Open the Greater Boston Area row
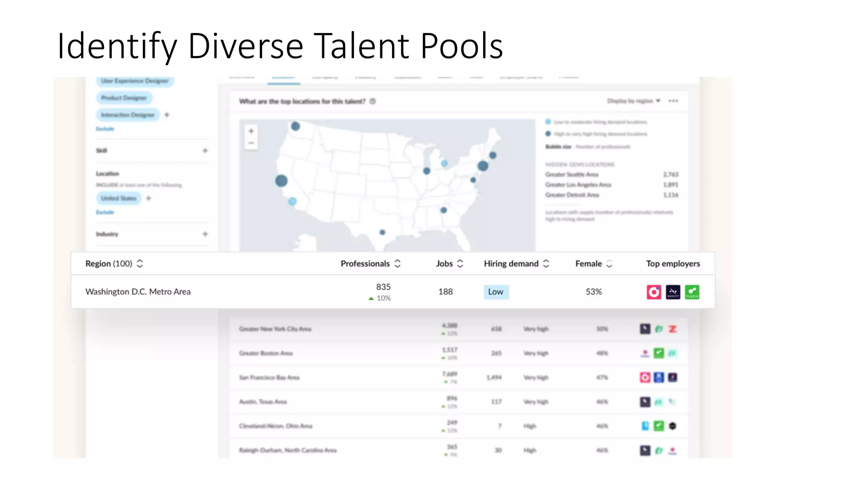868x488 pixels. [x=459, y=353]
